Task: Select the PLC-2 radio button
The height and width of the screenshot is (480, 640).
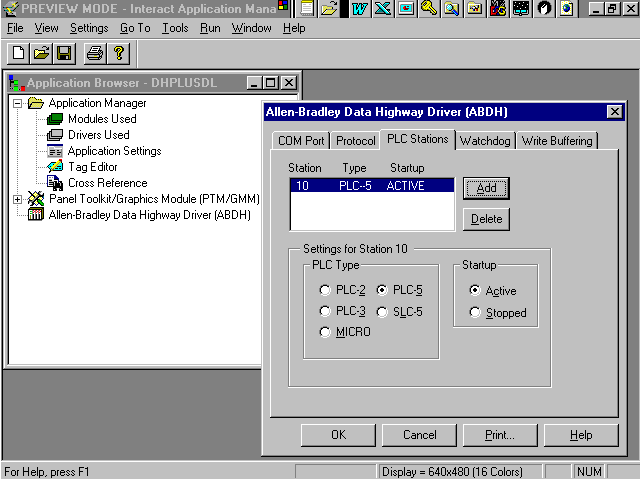Action: 324,290
